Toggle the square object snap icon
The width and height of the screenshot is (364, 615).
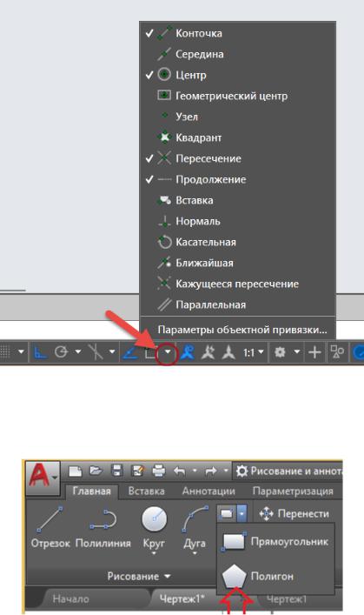point(150,353)
